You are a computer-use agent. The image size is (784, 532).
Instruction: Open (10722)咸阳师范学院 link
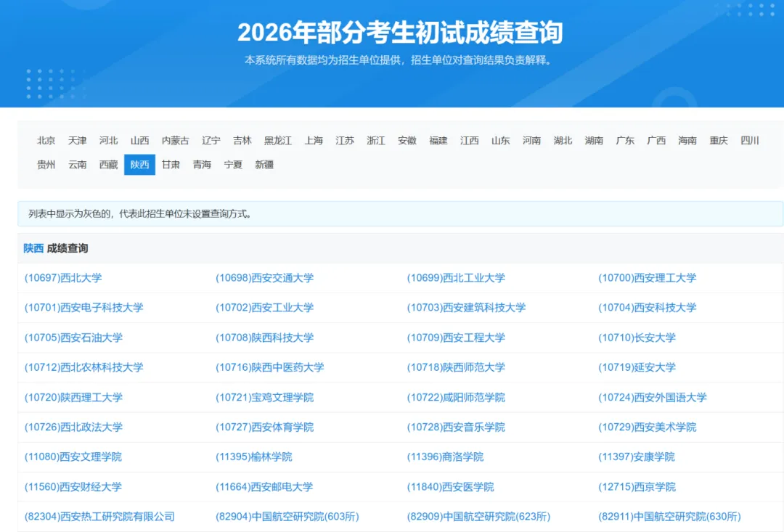pyautogui.click(x=456, y=398)
